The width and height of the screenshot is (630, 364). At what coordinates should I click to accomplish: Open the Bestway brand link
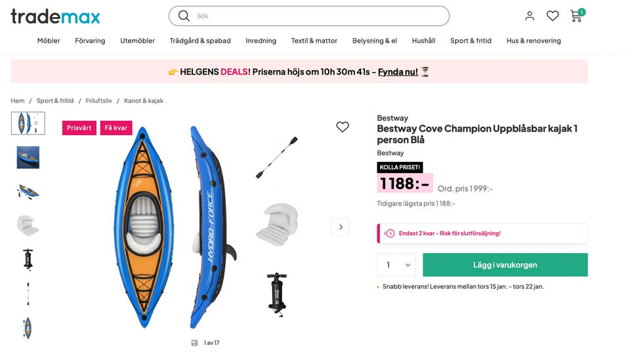pos(392,118)
